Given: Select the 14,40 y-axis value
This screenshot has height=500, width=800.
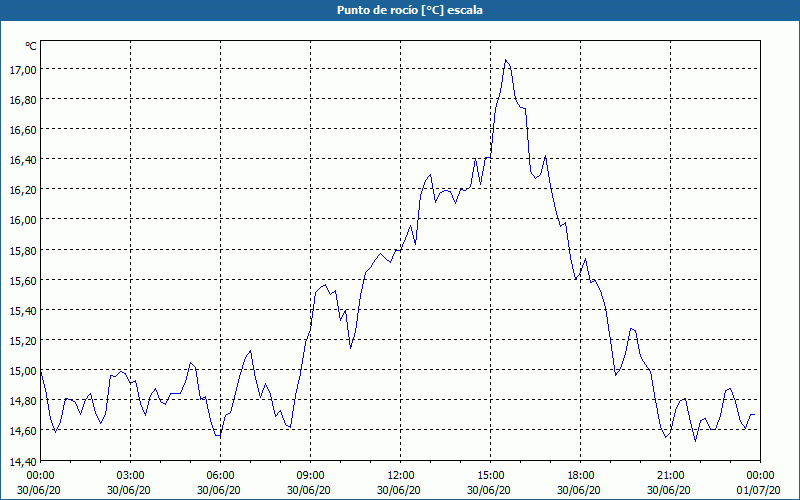Looking at the screenshot, I should click(x=23, y=462).
